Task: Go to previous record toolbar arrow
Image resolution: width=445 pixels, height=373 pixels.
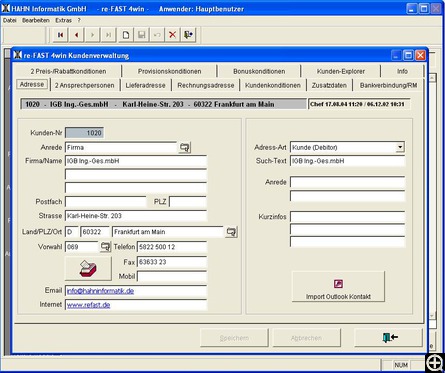Action: (x=76, y=35)
